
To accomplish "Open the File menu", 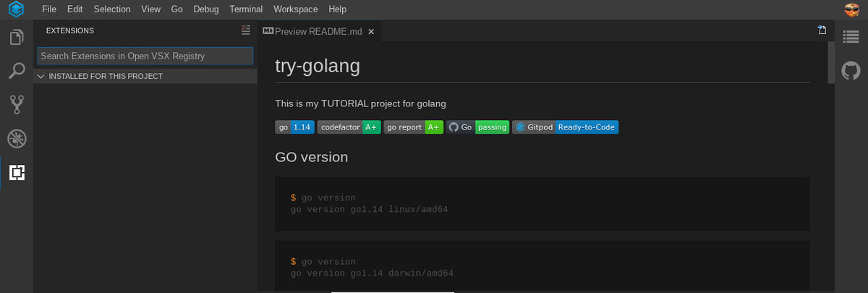I will coord(49,9).
